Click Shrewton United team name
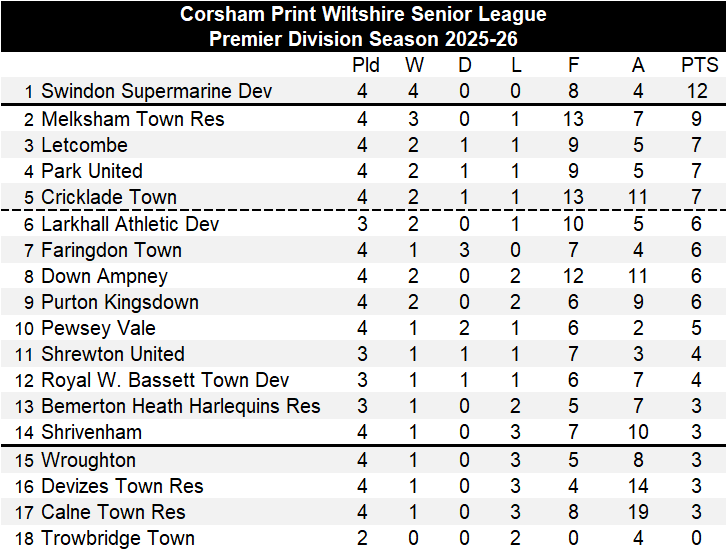This screenshot has width=726, height=551. [x=112, y=354]
